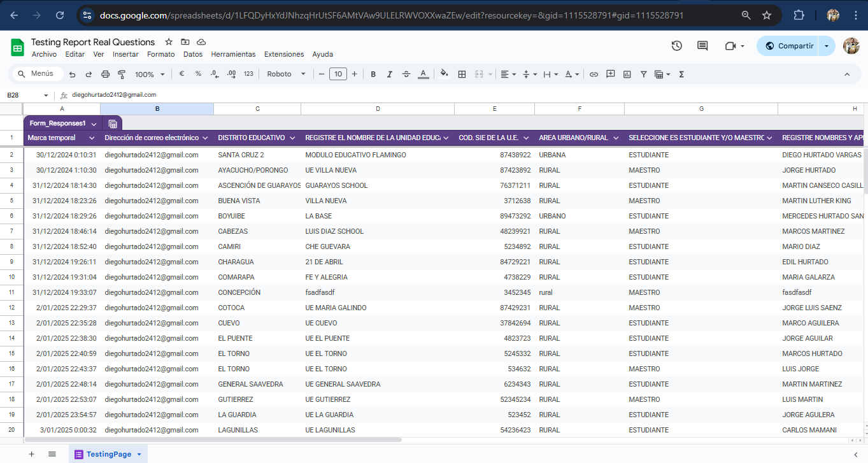Open the functions sigma icon
The image size is (868, 463).
point(681,75)
